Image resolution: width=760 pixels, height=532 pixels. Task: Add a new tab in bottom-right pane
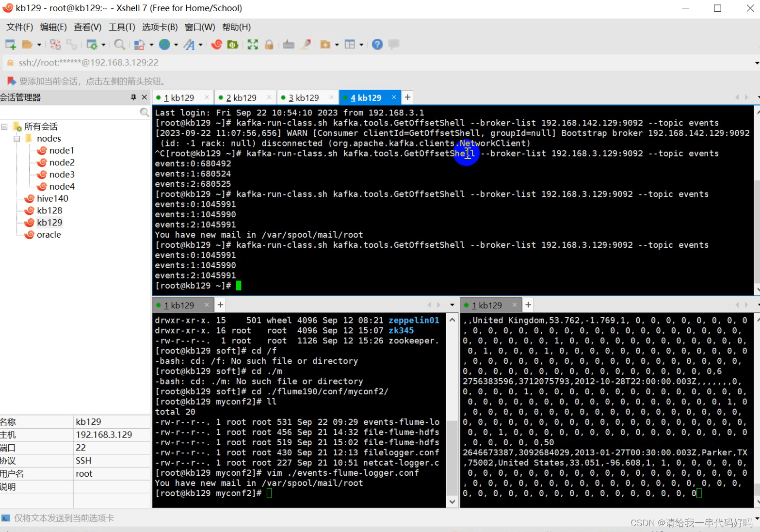528,305
